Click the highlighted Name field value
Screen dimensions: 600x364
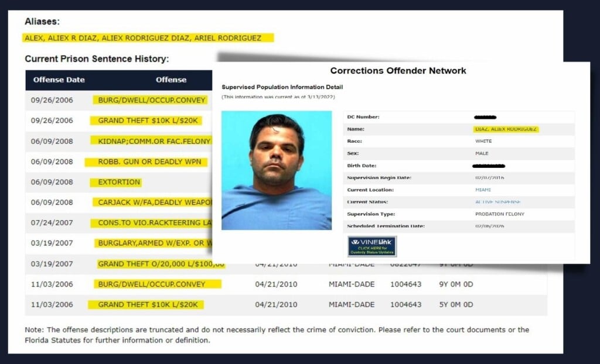pos(506,129)
